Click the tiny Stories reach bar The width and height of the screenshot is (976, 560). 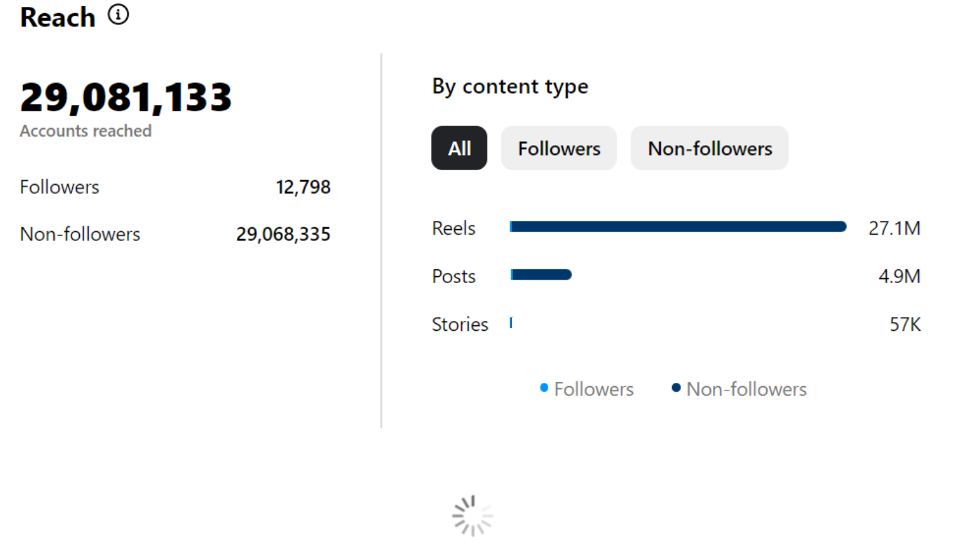tap(511, 323)
